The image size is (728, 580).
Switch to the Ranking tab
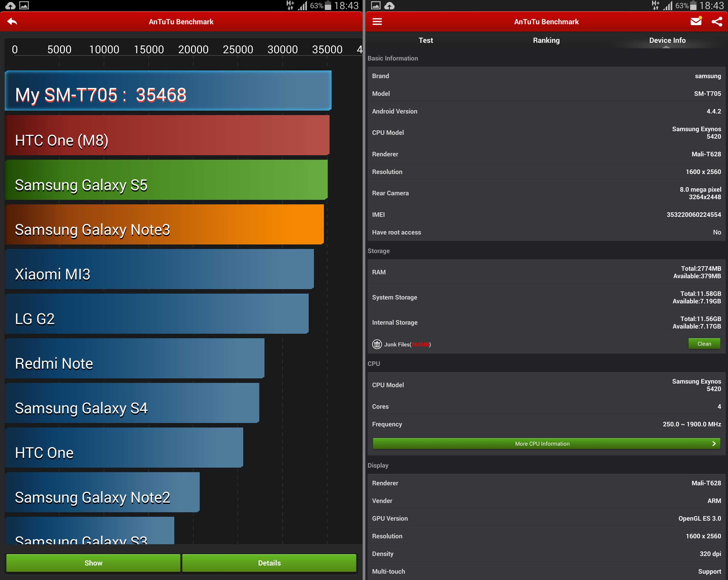click(x=545, y=40)
